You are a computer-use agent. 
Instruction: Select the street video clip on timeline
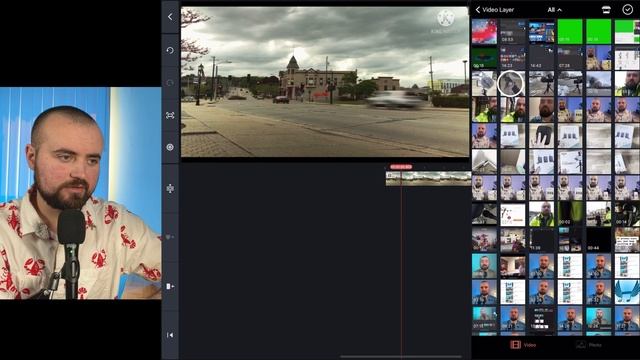428,179
